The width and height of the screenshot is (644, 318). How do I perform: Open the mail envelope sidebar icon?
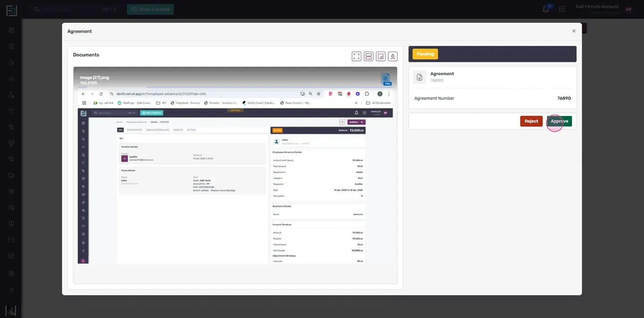tap(12, 240)
